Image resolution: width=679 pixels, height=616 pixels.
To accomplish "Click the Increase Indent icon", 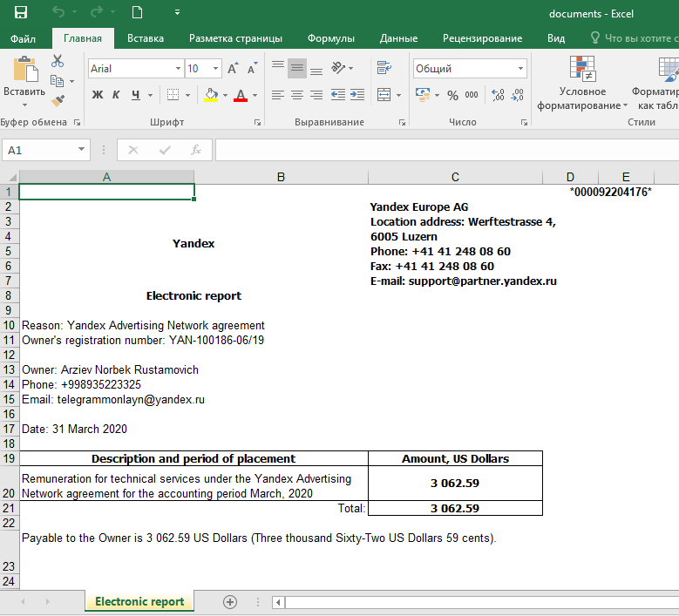I will click(356, 95).
